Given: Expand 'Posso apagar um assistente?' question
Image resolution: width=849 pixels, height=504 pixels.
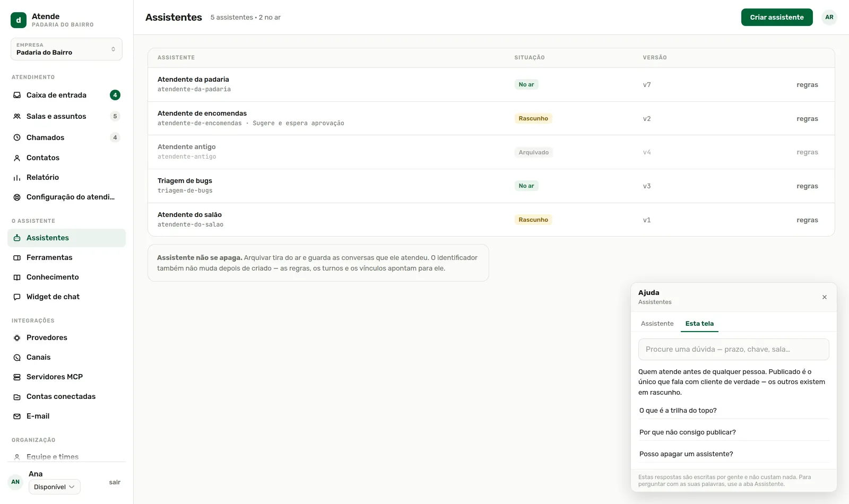Looking at the screenshot, I should coord(734,454).
